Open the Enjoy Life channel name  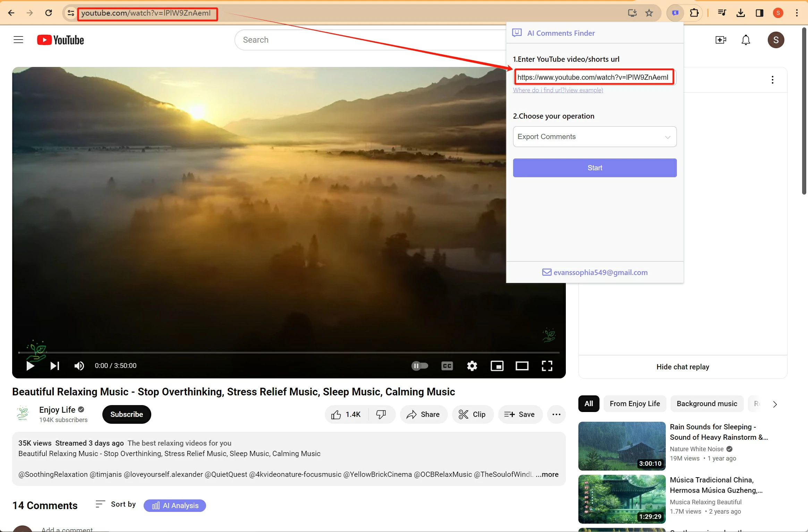point(57,410)
